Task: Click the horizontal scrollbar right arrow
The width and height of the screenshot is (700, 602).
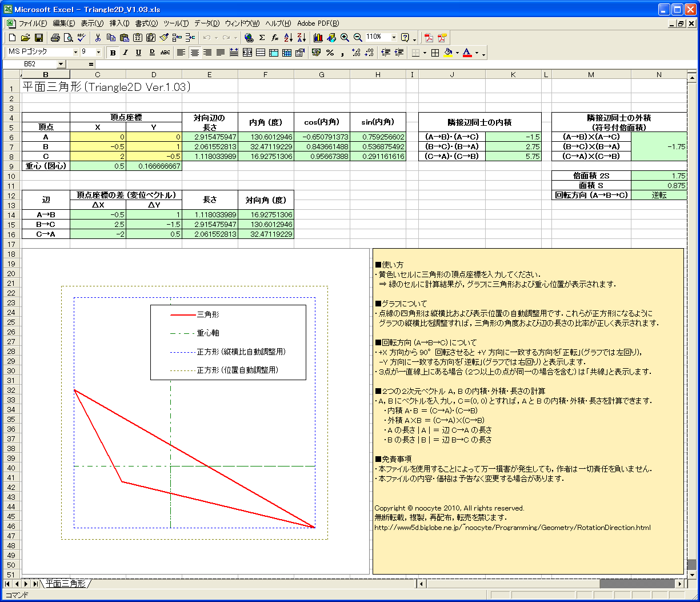Action: pyautogui.click(x=680, y=584)
